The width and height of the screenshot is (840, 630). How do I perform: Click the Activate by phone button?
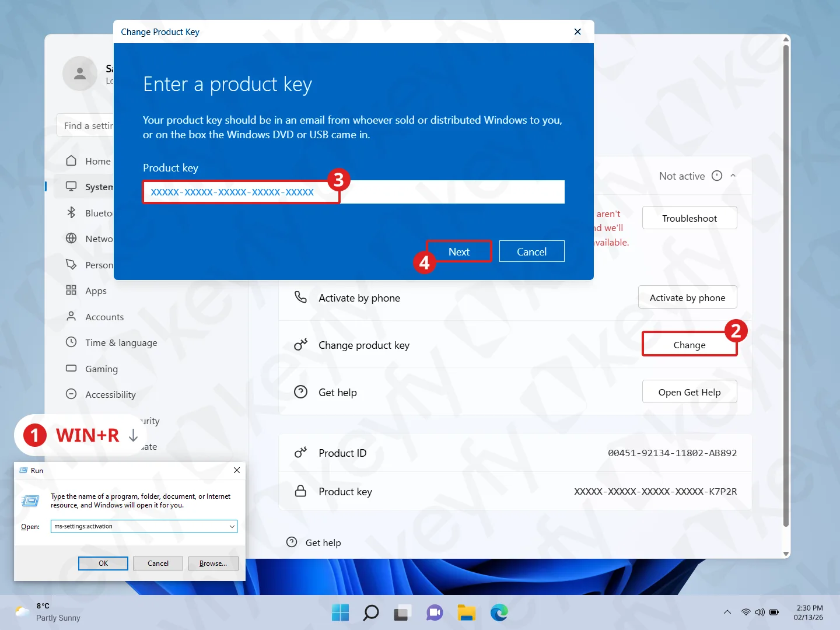[x=687, y=297]
